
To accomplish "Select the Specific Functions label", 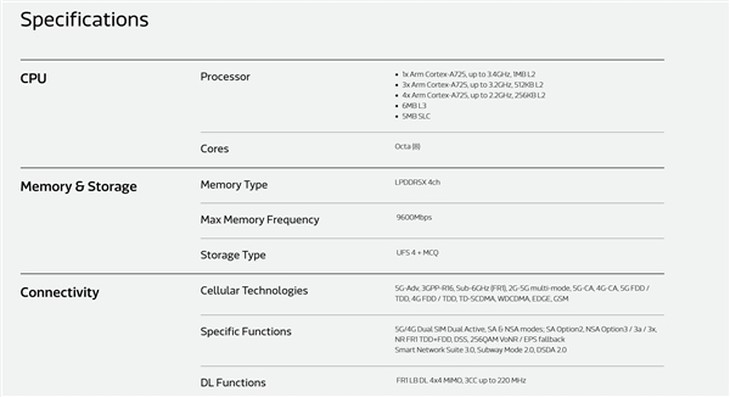I will [246, 331].
